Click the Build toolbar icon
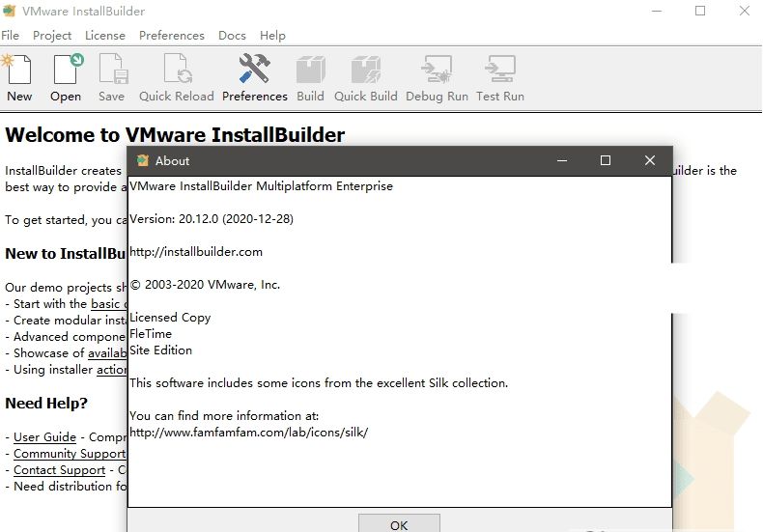This screenshot has width=763, height=532. (310, 70)
